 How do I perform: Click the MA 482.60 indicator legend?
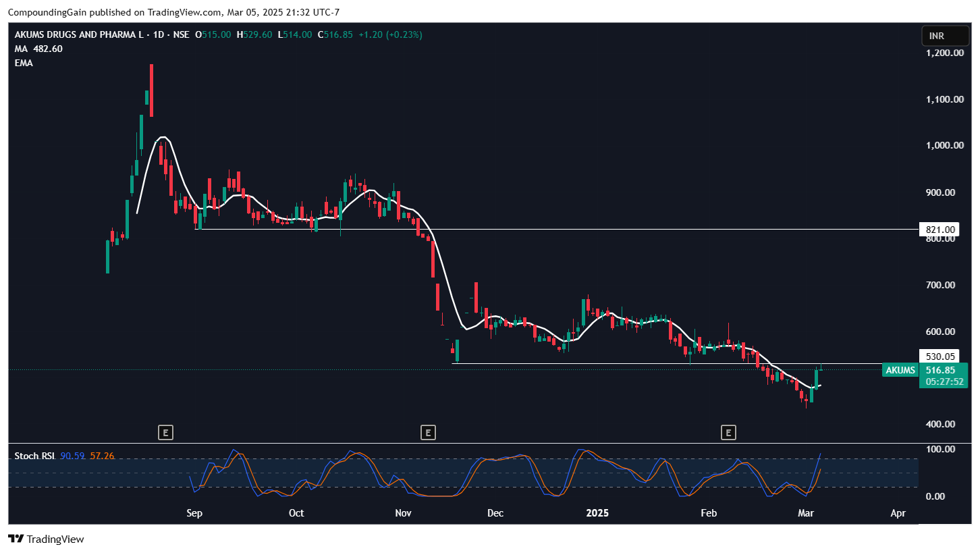point(39,49)
